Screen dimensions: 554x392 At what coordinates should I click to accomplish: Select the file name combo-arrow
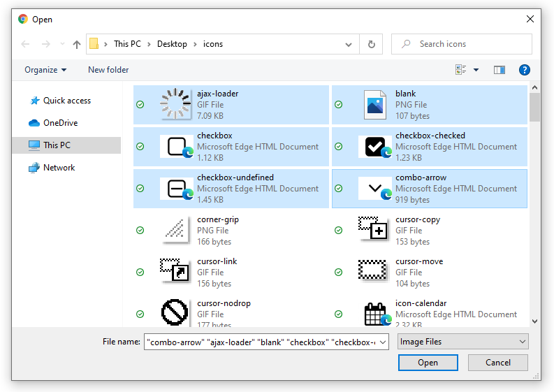421,177
